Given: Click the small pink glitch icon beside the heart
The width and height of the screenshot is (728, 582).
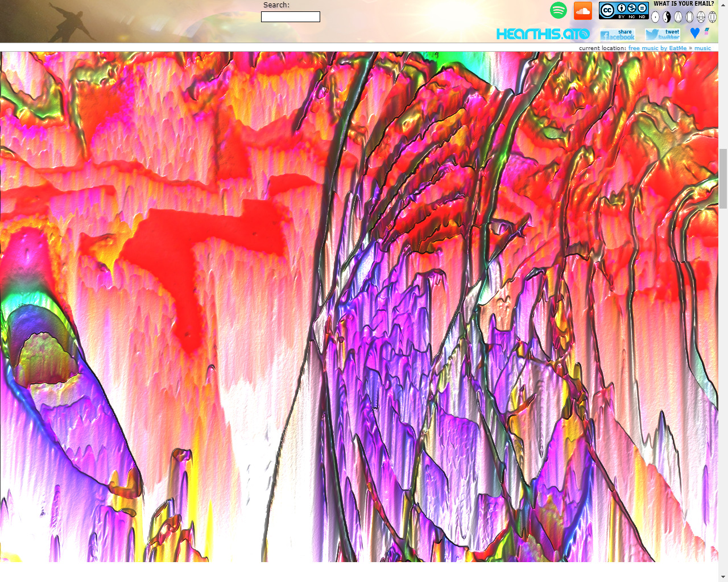Looking at the screenshot, I should [x=707, y=32].
